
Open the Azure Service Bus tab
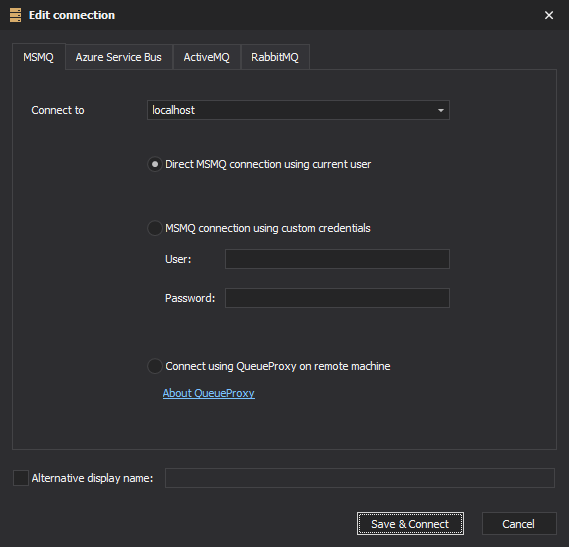click(119, 57)
